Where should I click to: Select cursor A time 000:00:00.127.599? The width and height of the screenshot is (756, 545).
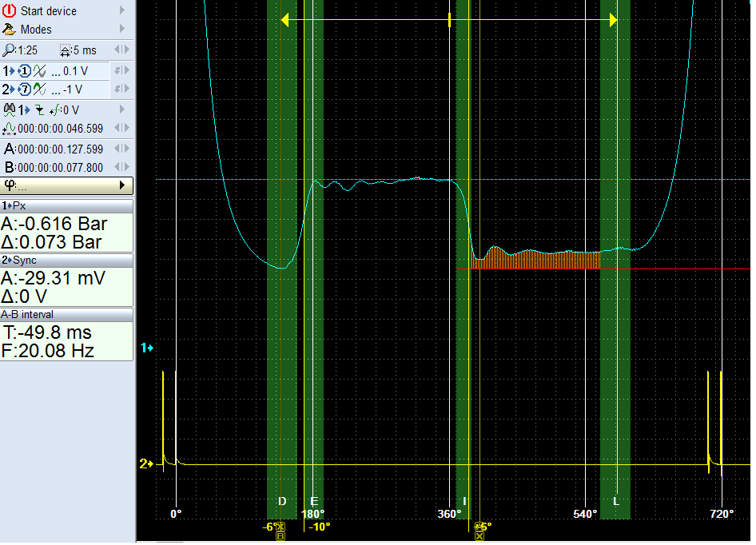tap(60, 149)
